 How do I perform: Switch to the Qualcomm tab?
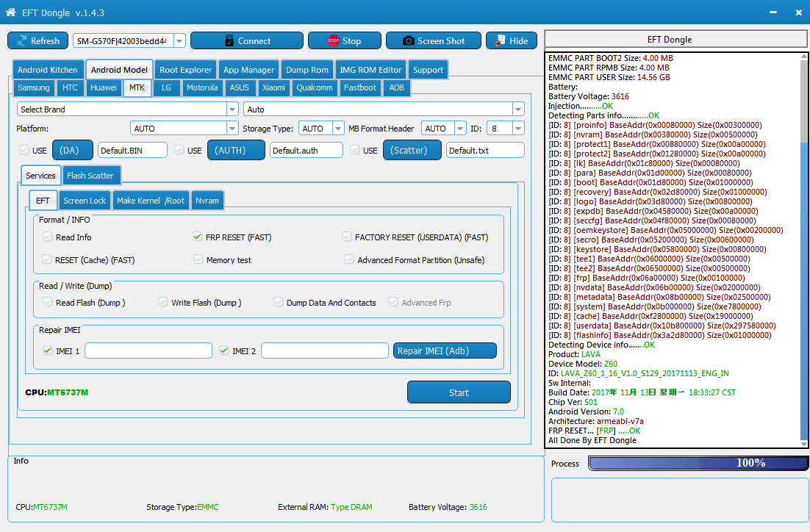pyautogui.click(x=314, y=87)
